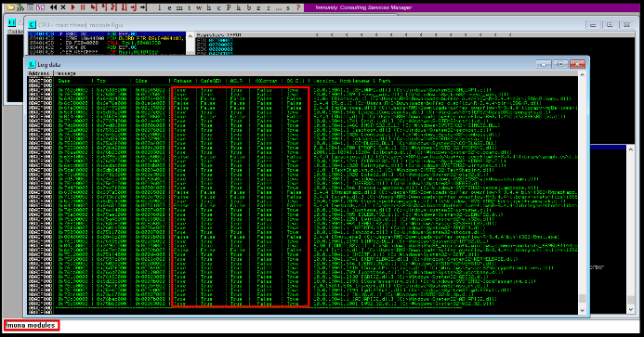644x337 pixels.
Task: Click the Log data window's 'L' title icon
Action: point(32,64)
